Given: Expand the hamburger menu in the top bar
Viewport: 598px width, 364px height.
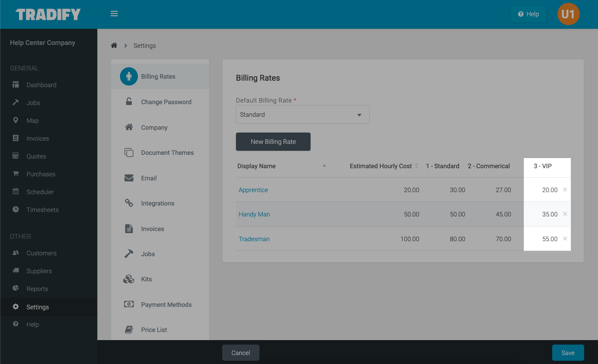Looking at the screenshot, I should click(x=114, y=13).
